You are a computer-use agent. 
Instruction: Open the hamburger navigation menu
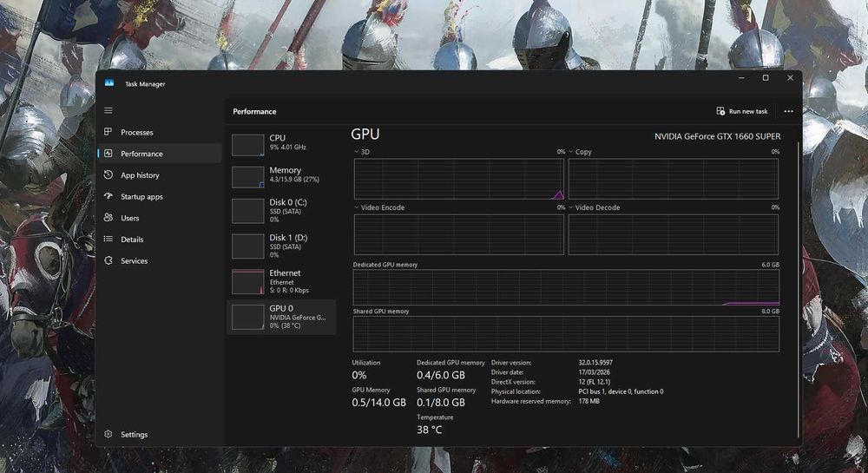pyautogui.click(x=108, y=110)
